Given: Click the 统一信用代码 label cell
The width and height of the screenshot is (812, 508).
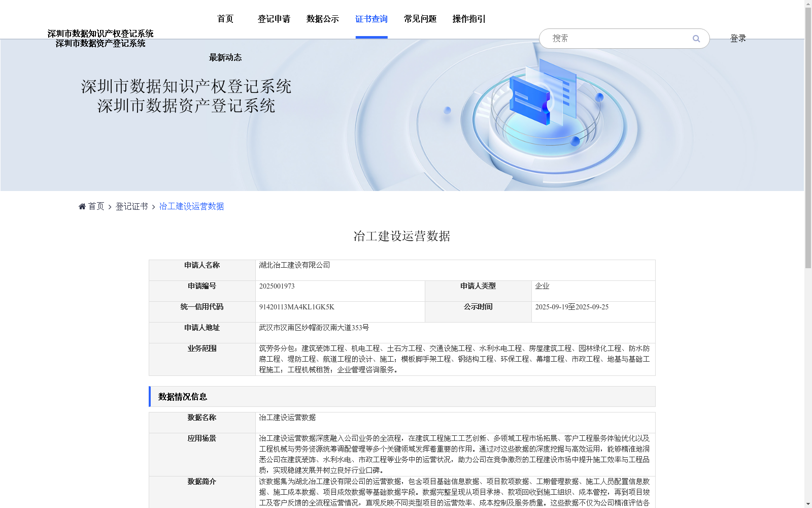Looking at the screenshot, I should click(x=202, y=312).
